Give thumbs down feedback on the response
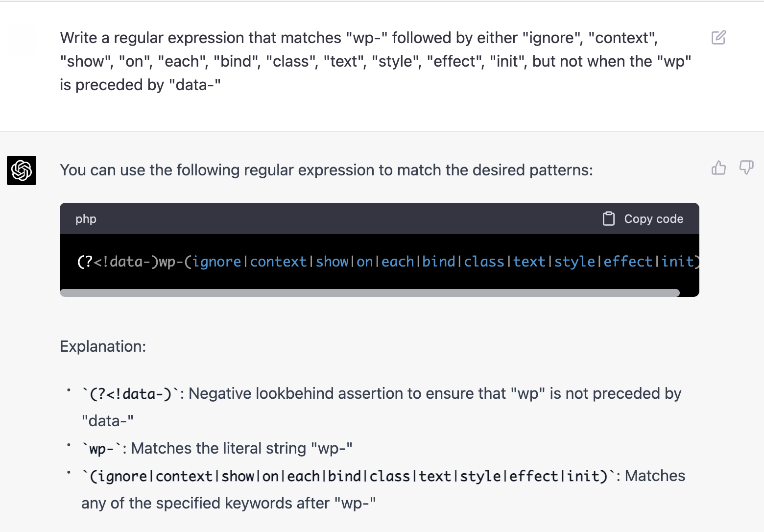The height and width of the screenshot is (532, 764). point(746,168)
